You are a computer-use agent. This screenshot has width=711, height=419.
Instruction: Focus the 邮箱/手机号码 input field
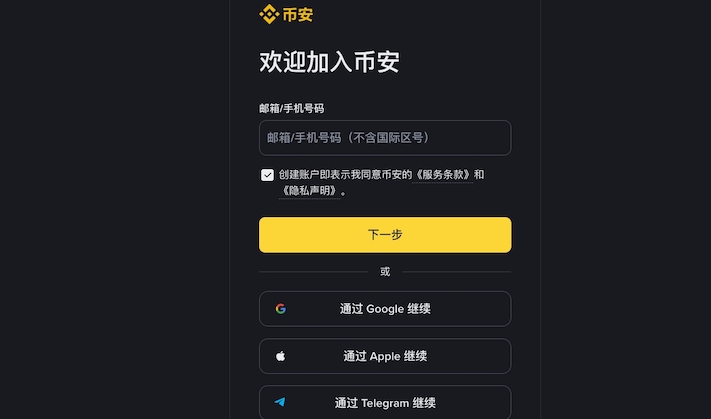[385, 138]
